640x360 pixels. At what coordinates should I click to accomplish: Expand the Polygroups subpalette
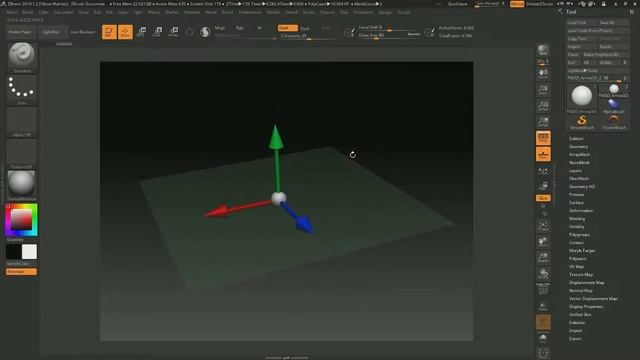(x=579, y=235)
